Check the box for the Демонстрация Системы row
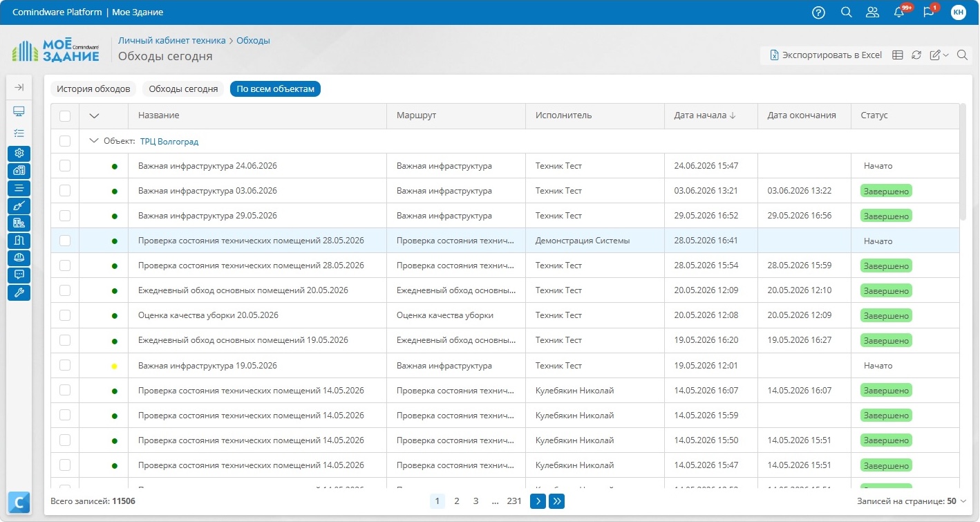The image size is (980, 522). tap(65, 241)
